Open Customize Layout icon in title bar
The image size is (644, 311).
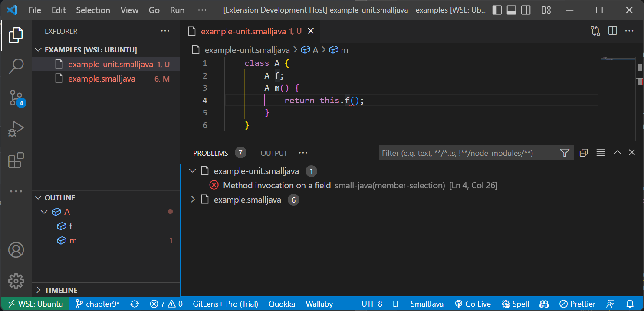point(546,10)
